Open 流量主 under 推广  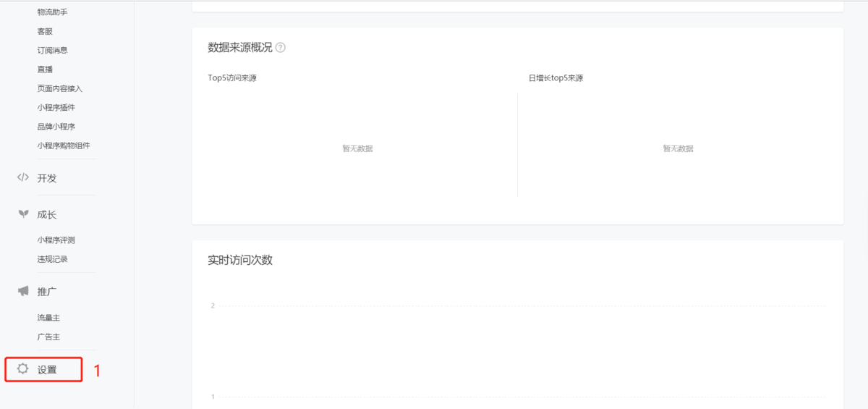click(x=48, y=318)
